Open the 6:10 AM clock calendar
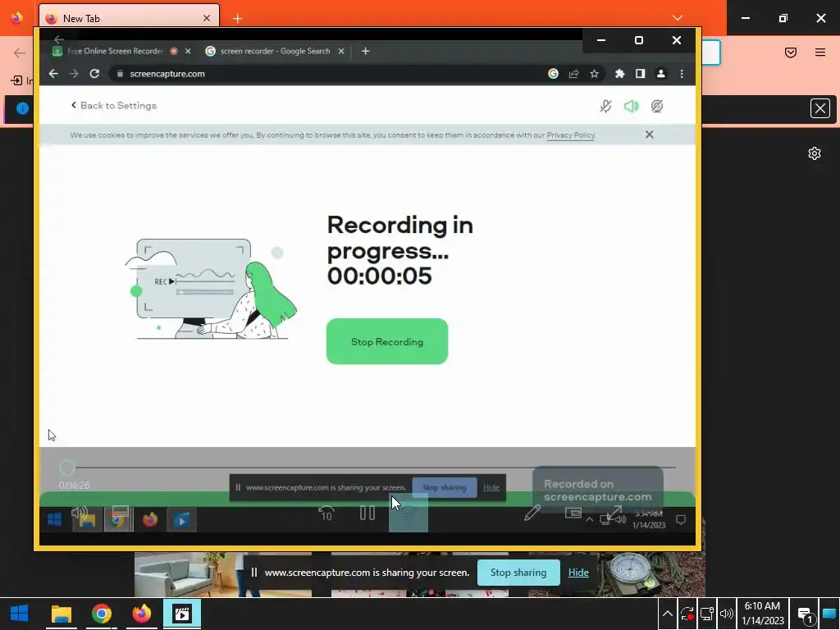Viewport: 840px width, 630px height. 762,614
